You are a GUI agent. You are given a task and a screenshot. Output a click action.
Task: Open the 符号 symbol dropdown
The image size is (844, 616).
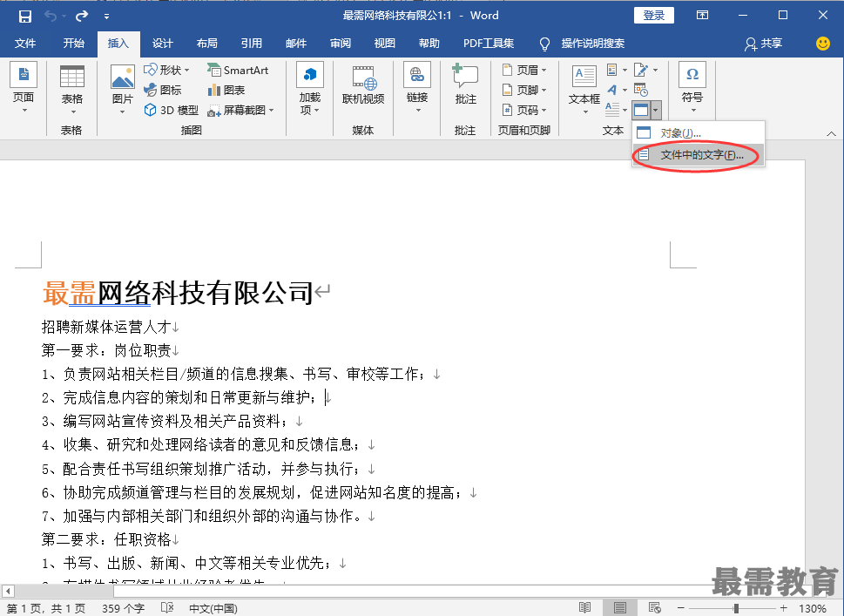[x=692, y=89]
